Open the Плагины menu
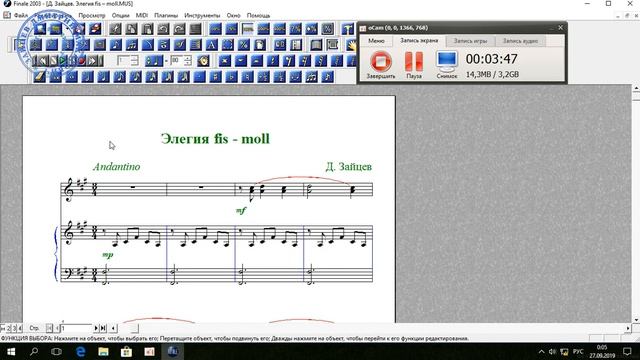640x360 pixels. (166, 15)
